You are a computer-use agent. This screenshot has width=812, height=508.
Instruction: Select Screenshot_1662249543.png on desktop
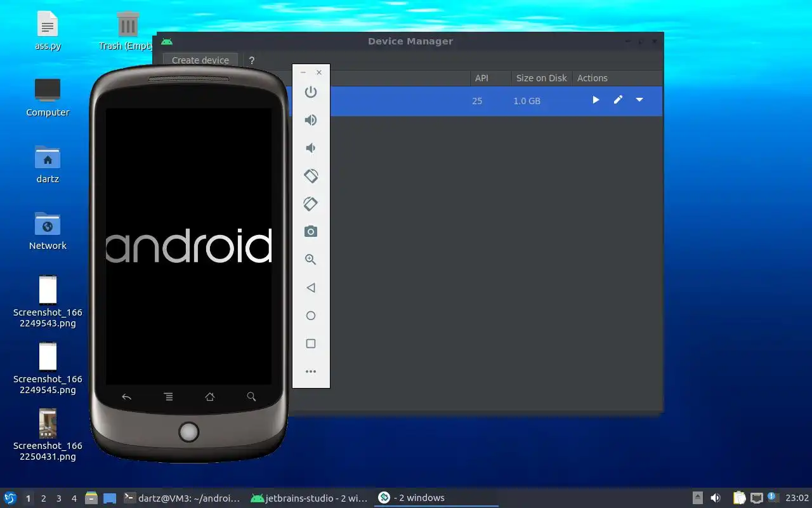click(48, 302)
